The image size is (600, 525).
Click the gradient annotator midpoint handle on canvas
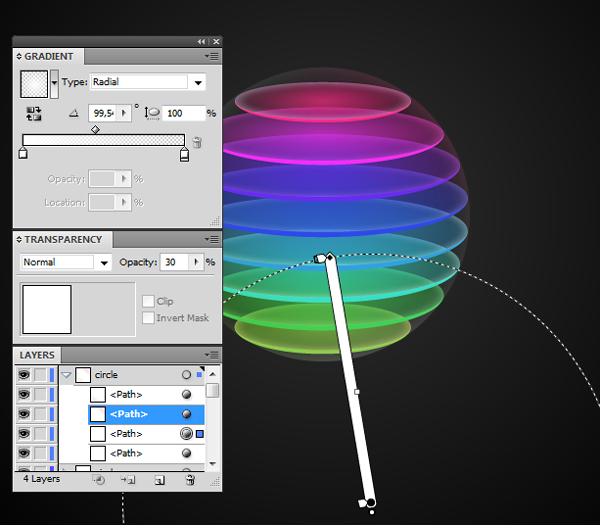(x=357, y=392)
